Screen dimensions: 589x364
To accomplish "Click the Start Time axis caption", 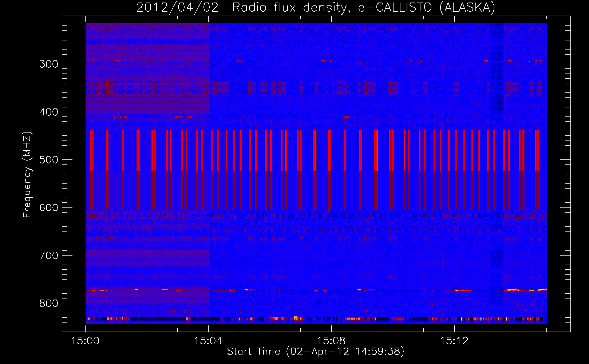I will click(316, 352).
